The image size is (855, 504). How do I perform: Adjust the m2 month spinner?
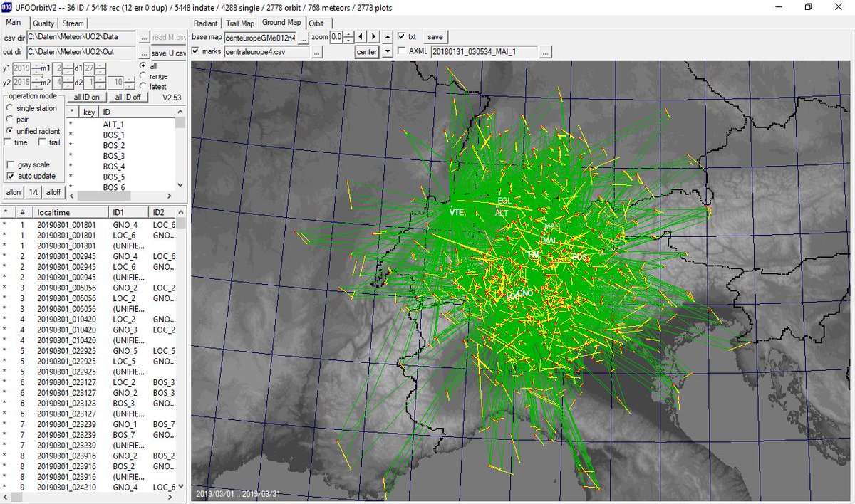pyautogui.click(x=69, y=83)
